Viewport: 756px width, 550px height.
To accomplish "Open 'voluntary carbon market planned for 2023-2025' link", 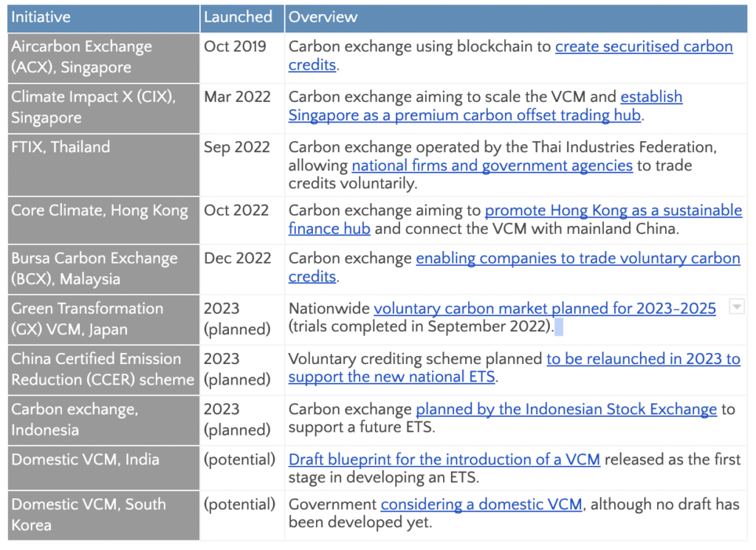I will pyautogui.click(x=544, y=309).
